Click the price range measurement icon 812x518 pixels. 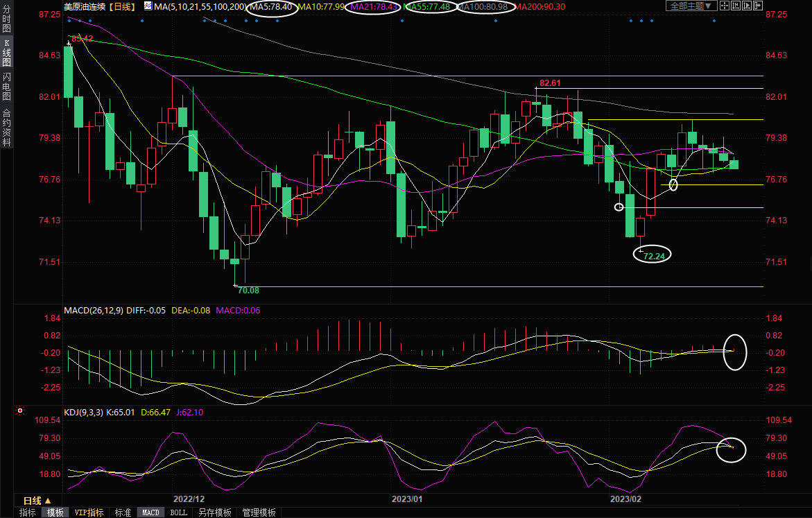737,6
